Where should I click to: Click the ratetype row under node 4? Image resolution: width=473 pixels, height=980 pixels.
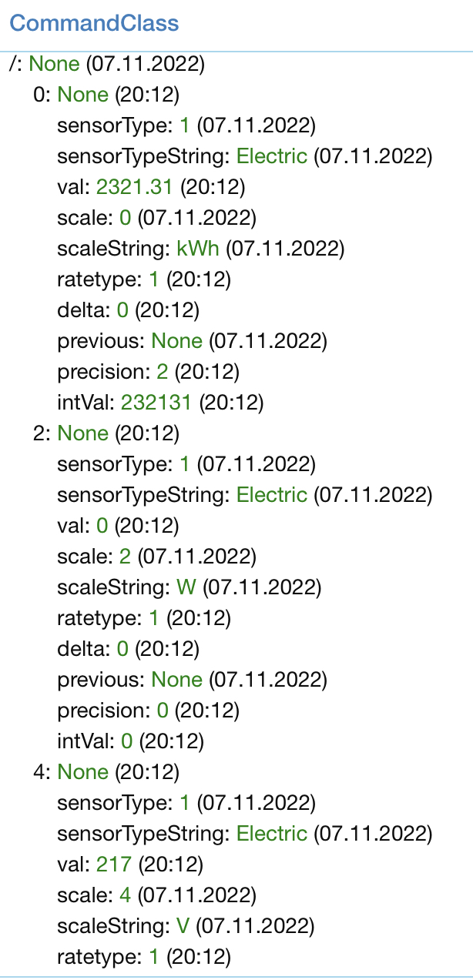coord(143,957)
